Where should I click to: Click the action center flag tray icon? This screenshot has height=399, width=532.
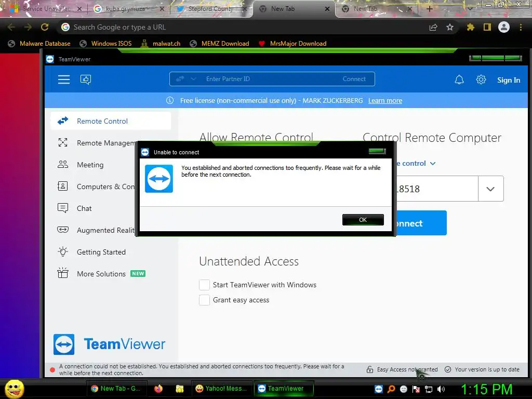(416, 389)
